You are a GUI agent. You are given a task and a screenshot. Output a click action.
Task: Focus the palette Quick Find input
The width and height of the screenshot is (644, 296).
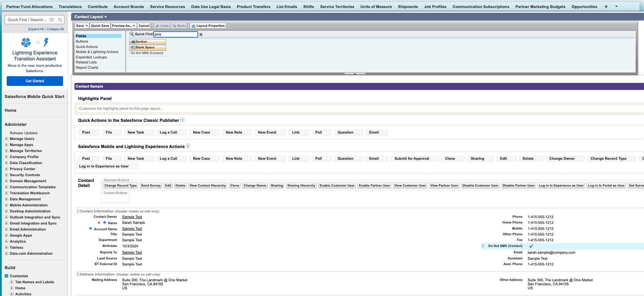tap(175, 34)
